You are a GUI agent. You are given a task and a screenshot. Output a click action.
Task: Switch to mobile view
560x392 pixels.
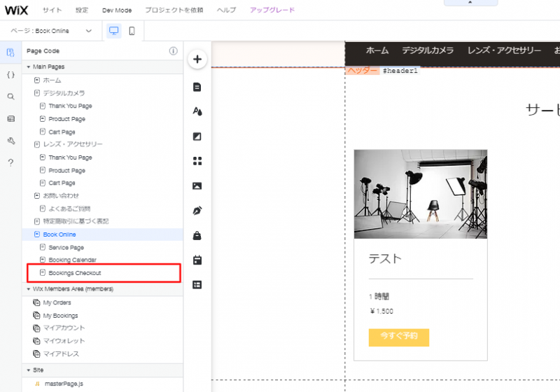131,31
